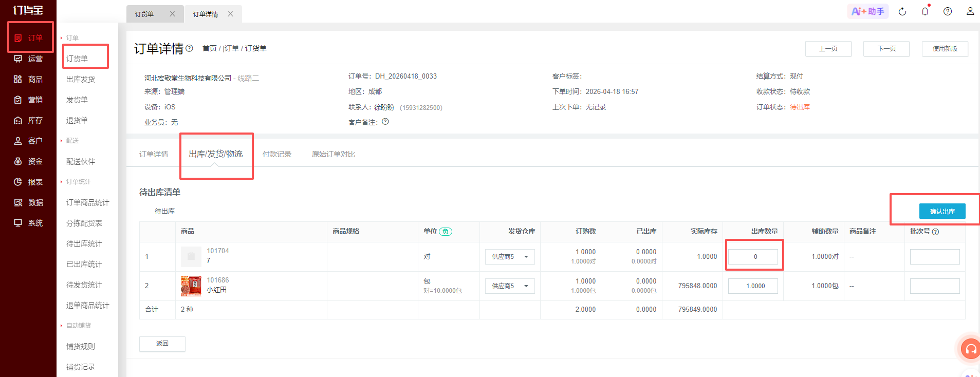Go to next order with 下一页

coord(886,49)
